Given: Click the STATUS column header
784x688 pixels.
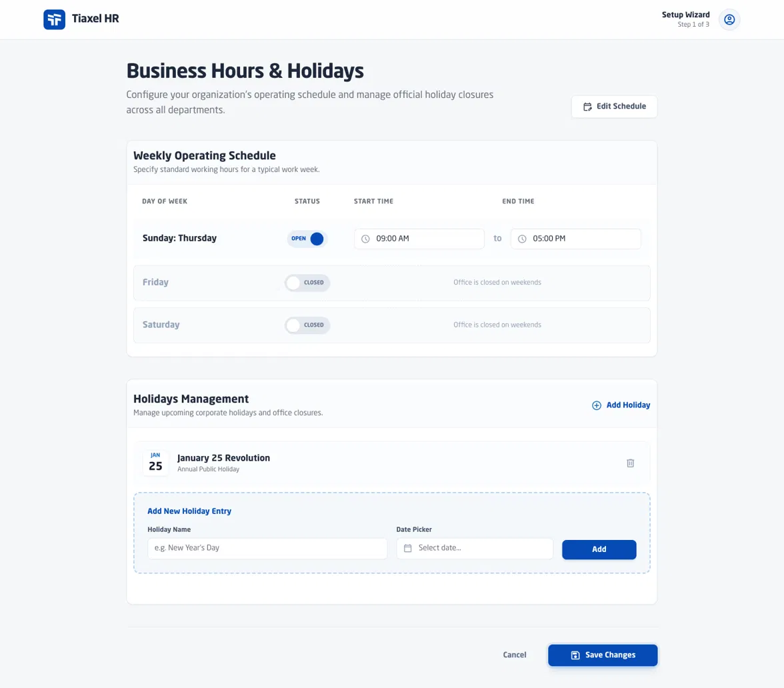Looking at the screenshot, I should pyautogui.click(x=307, y=201).
